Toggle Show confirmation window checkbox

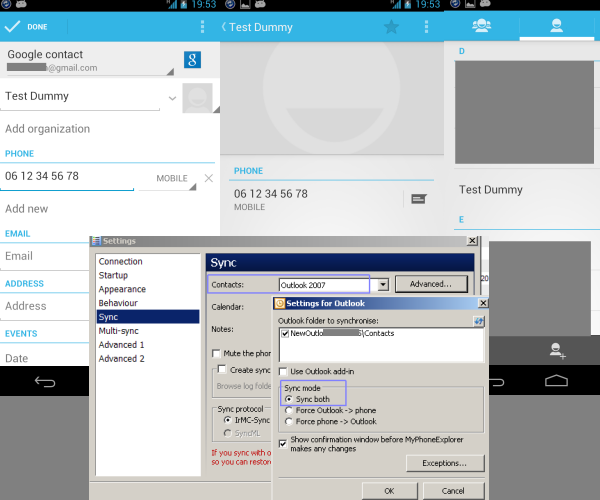(x=283, y=444)
